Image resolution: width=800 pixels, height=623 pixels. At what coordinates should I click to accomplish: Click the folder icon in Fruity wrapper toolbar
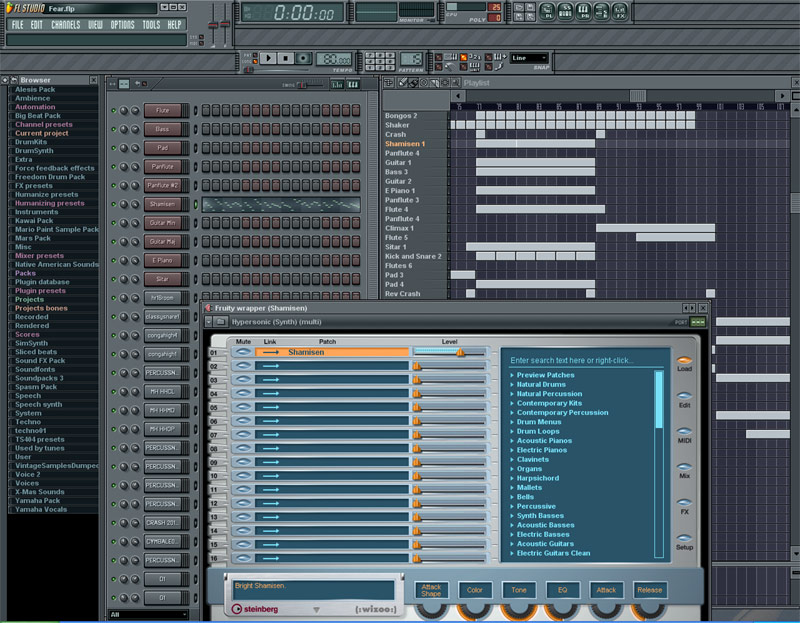(x=220, y=322)
